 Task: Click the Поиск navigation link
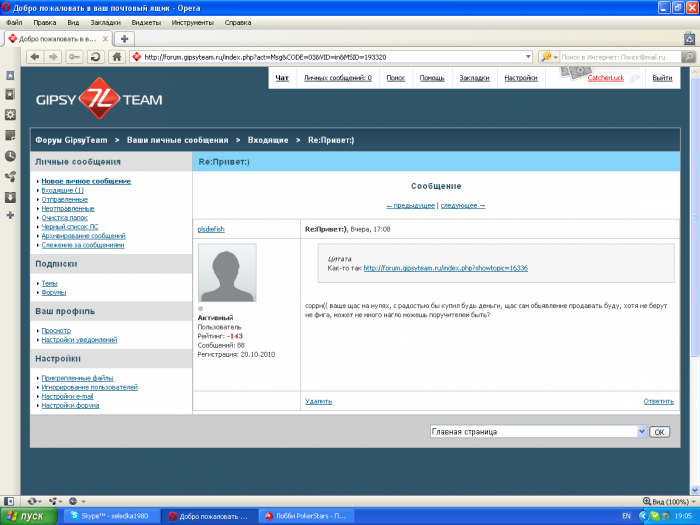pos(396,78)
